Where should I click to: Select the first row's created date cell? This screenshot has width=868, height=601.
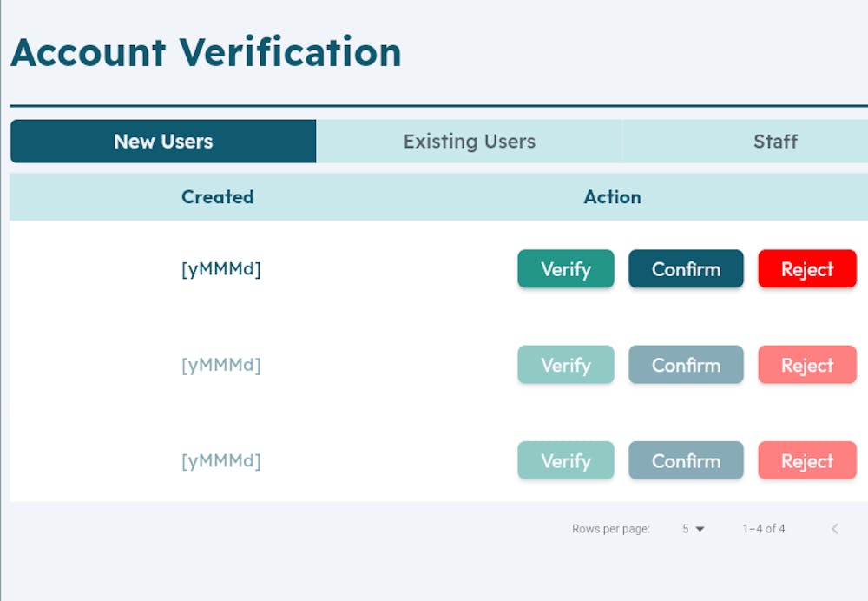point(220,269)
